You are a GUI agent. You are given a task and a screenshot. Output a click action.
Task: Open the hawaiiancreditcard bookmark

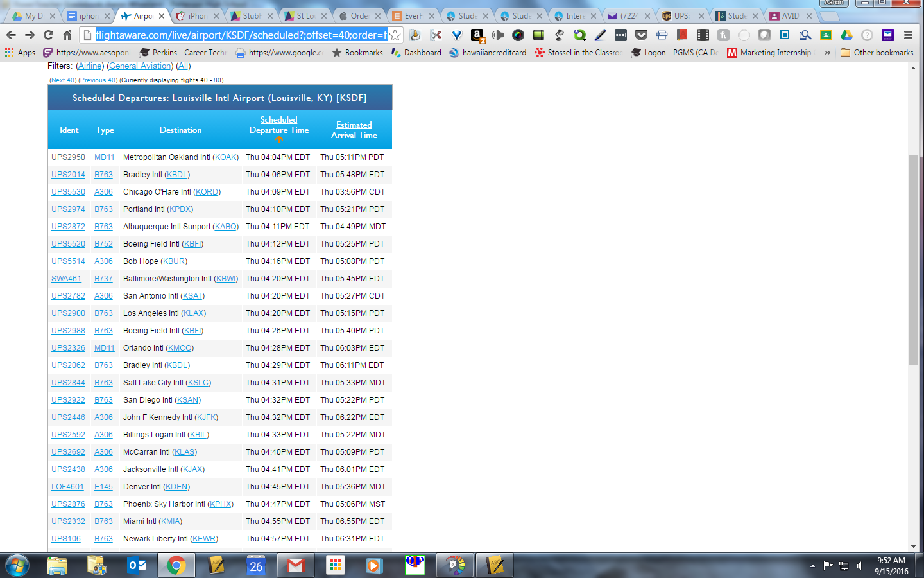click(488, 53)
